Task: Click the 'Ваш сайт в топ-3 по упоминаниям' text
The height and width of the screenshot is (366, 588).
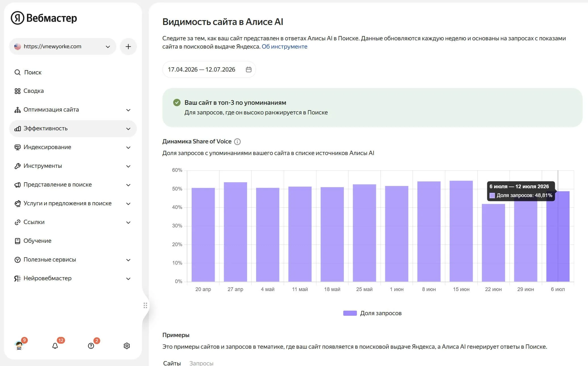Action: coord(235,103)
